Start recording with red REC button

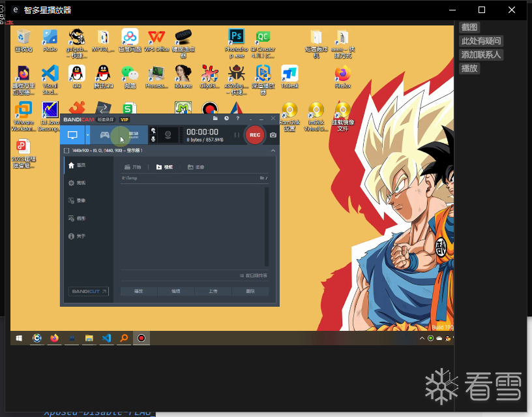tap(255, 135)
